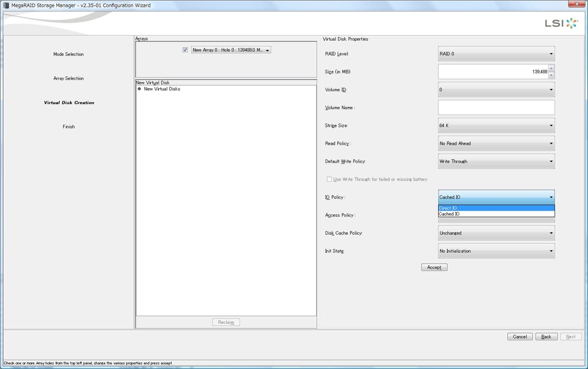The image size is (588, 369).
Task: Open the RAID Level dropdown
Action: click(496, 53)
